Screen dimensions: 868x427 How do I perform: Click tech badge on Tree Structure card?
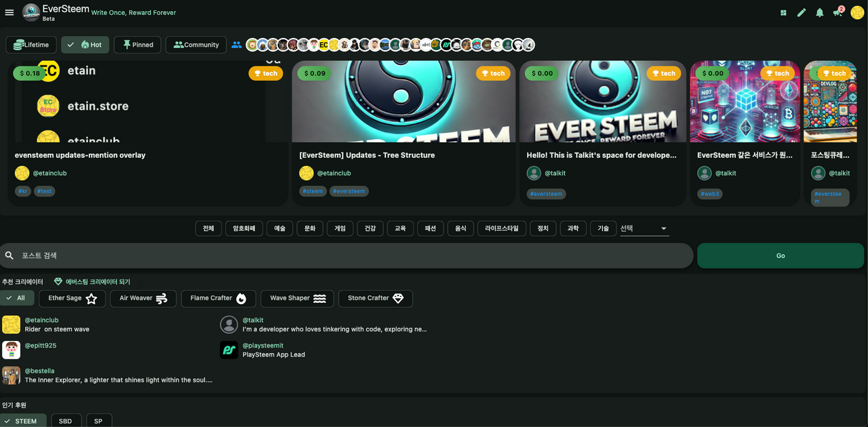pos(493,73)
